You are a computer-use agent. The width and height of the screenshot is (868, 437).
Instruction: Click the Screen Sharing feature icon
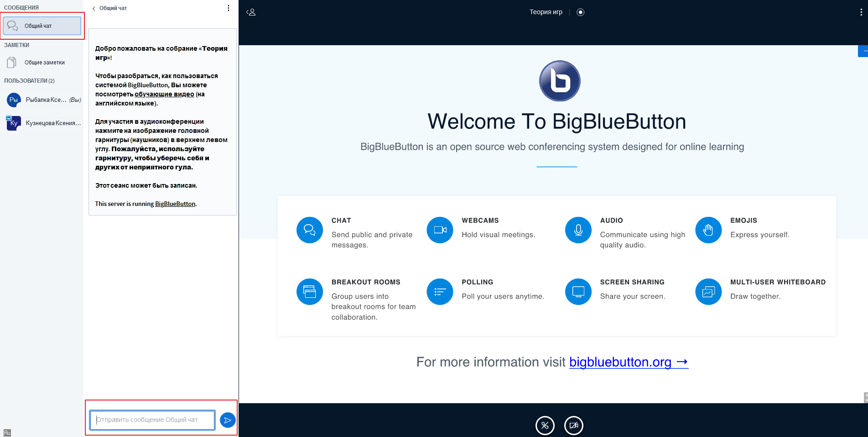pyautogui.click(x=578, y=292)
